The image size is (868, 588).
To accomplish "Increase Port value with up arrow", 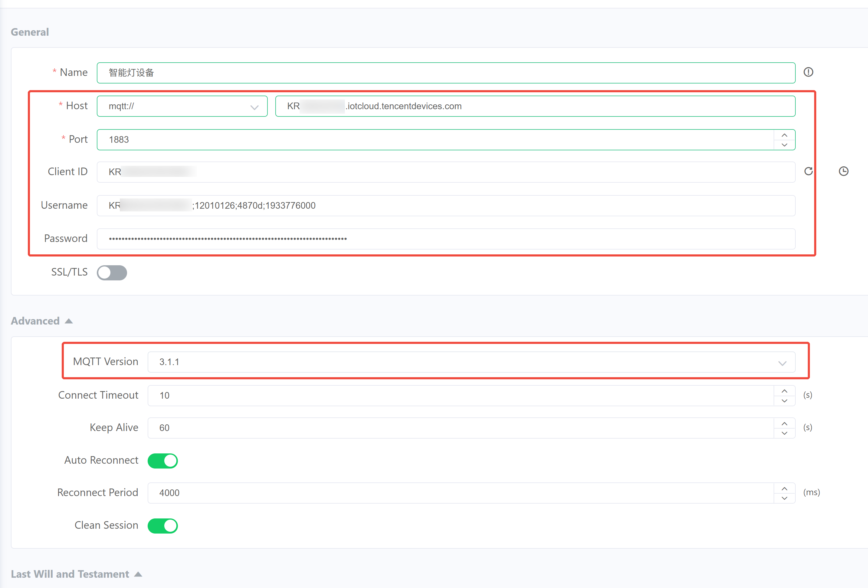I will [784, 135].
